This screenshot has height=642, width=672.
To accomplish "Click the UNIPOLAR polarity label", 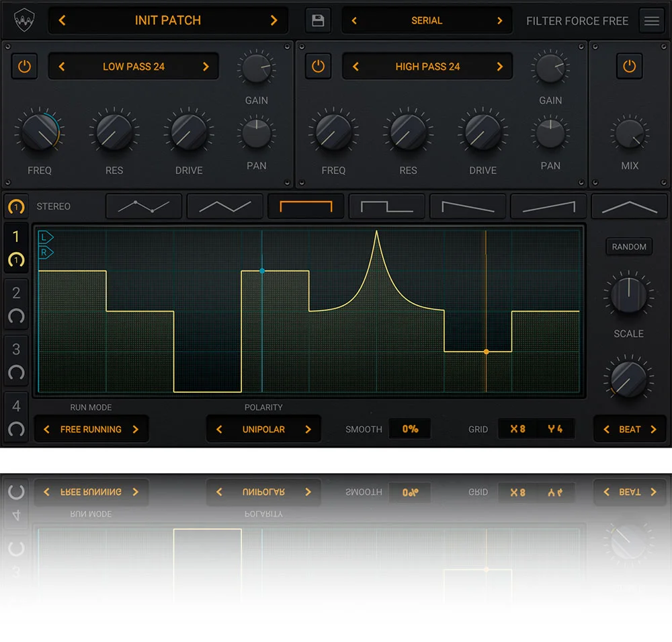I will [263, 430].
